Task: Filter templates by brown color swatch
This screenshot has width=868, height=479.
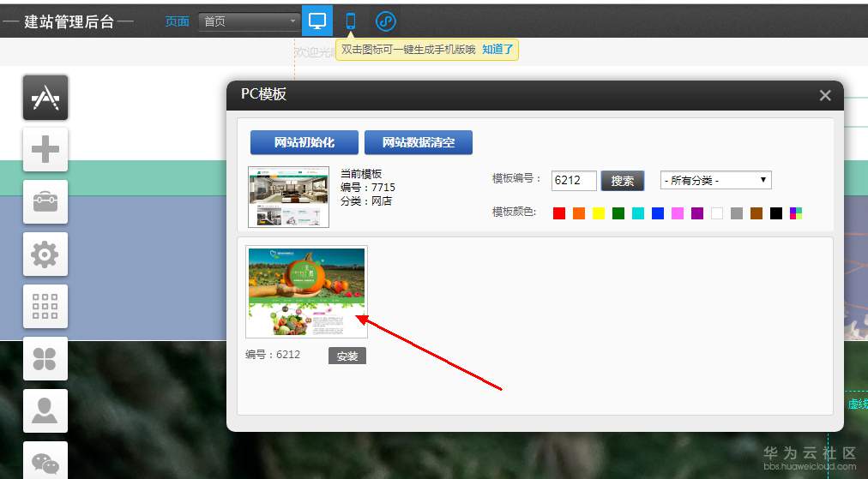Action: click(x=756, y=213)
